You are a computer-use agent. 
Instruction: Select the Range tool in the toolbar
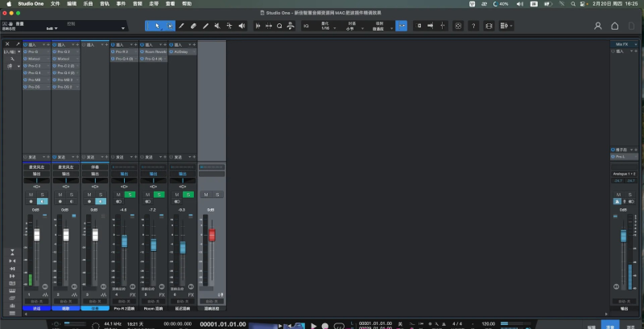click(x=169, y=26)
